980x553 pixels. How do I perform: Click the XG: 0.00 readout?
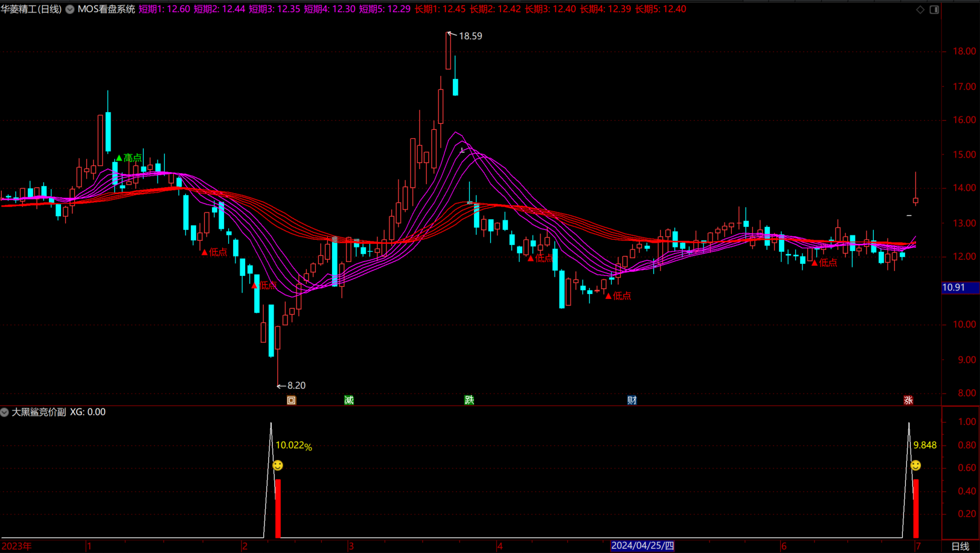point(88,412)
